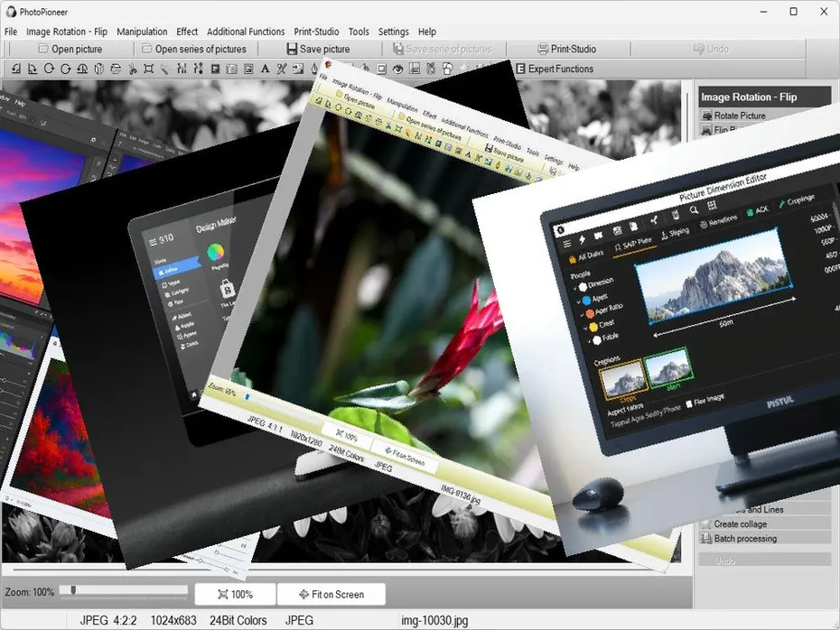Viewport: 840px width, 630px height.
Task: Open the Rotate Picture sidebar option
Action: (x=739, y=116)
